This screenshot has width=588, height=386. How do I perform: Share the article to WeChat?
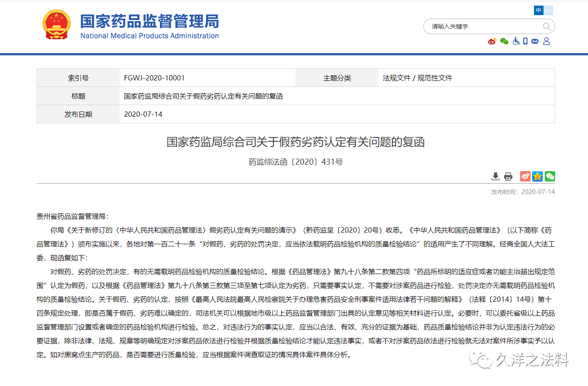550,176
